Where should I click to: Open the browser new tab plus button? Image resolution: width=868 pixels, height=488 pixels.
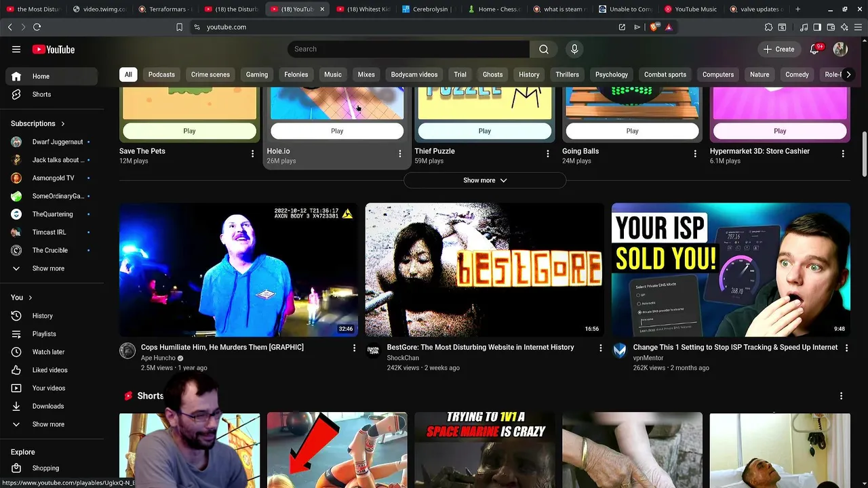click(797, 9)
